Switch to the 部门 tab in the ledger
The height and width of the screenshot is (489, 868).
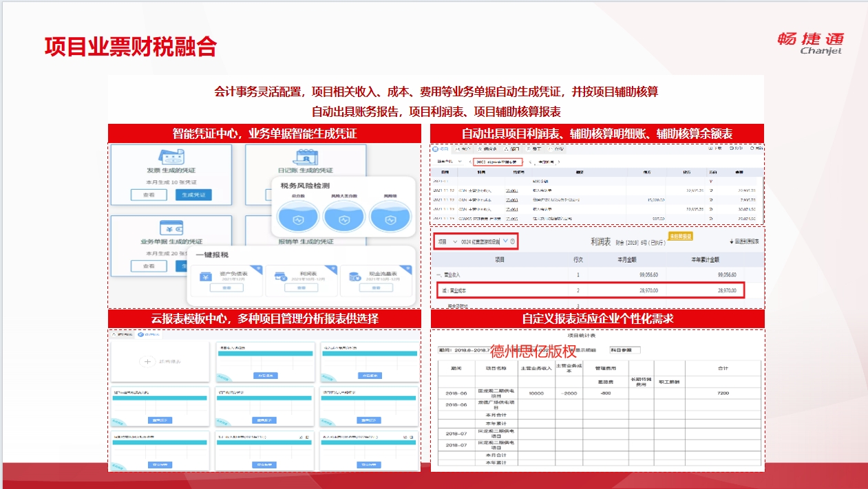pyautogui.click(x=511, y=149)
